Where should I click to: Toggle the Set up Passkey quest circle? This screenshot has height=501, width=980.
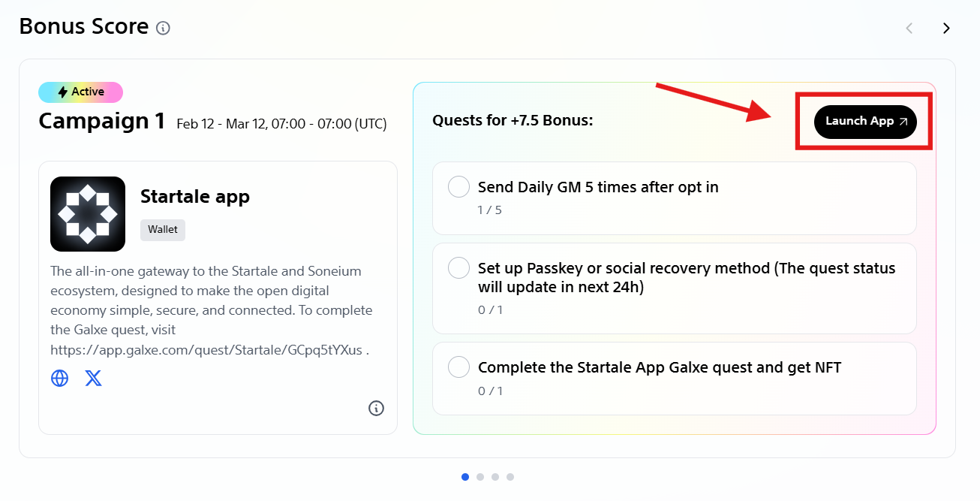tap(458, 268)
